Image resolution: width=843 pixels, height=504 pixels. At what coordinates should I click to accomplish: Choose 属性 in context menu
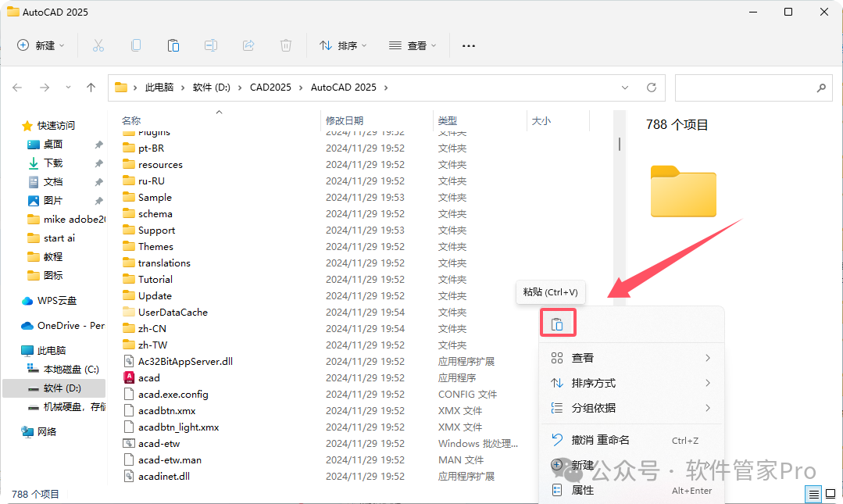tap(631, 490)
